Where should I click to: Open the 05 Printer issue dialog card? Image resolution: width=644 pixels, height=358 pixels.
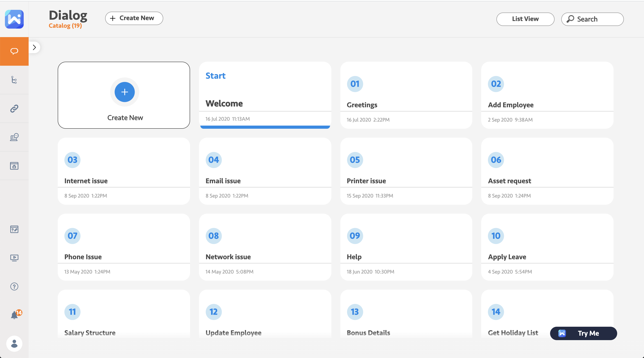pyautogui.click(x=406, y=171)
